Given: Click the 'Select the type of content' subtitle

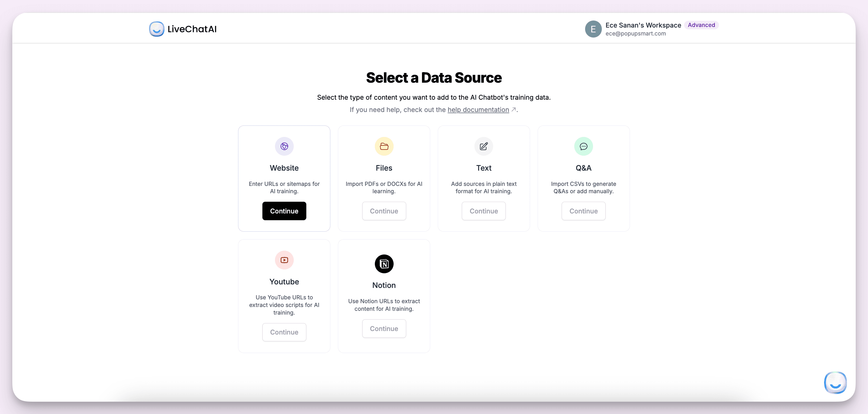Looking at the screenshot, I should coord(434,97).
